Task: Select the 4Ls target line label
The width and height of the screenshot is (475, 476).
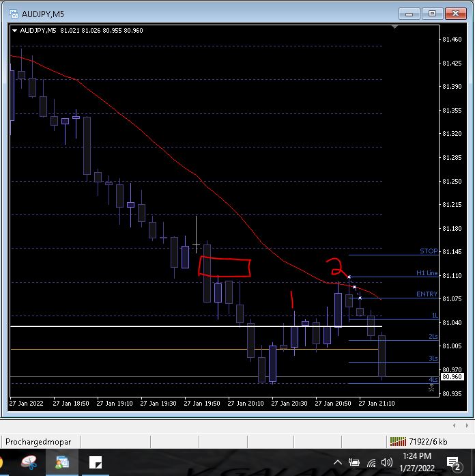Action: coord(433,380)
